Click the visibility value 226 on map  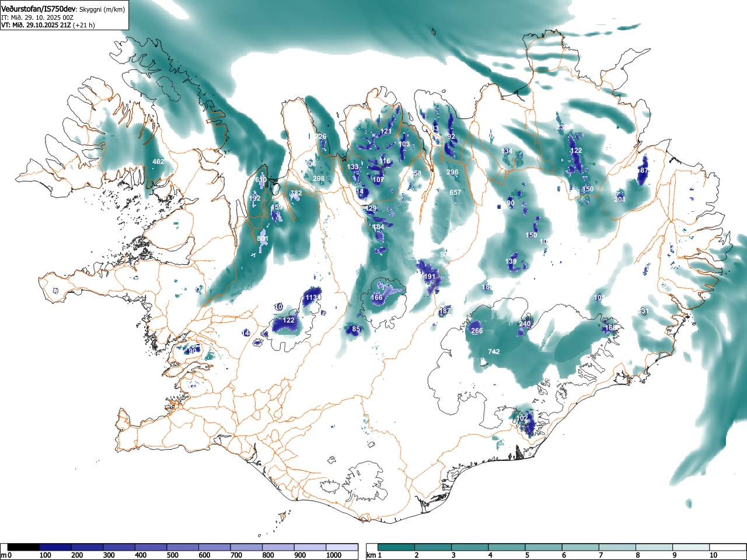click(321, 136)
